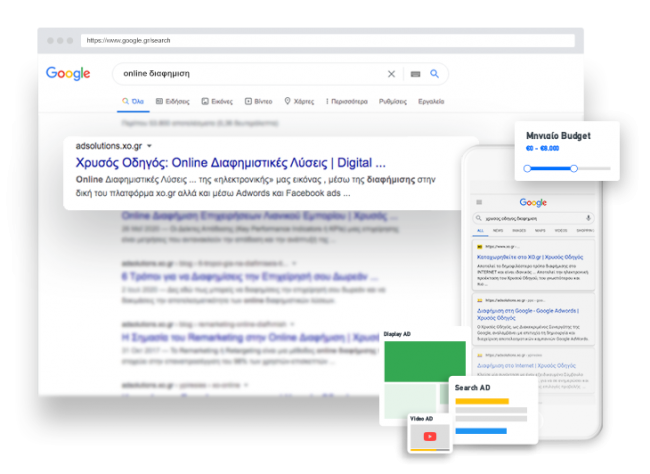Click the phone search input field
The width and height of the screenshot is (650, 474).
(x=533, y=218)
